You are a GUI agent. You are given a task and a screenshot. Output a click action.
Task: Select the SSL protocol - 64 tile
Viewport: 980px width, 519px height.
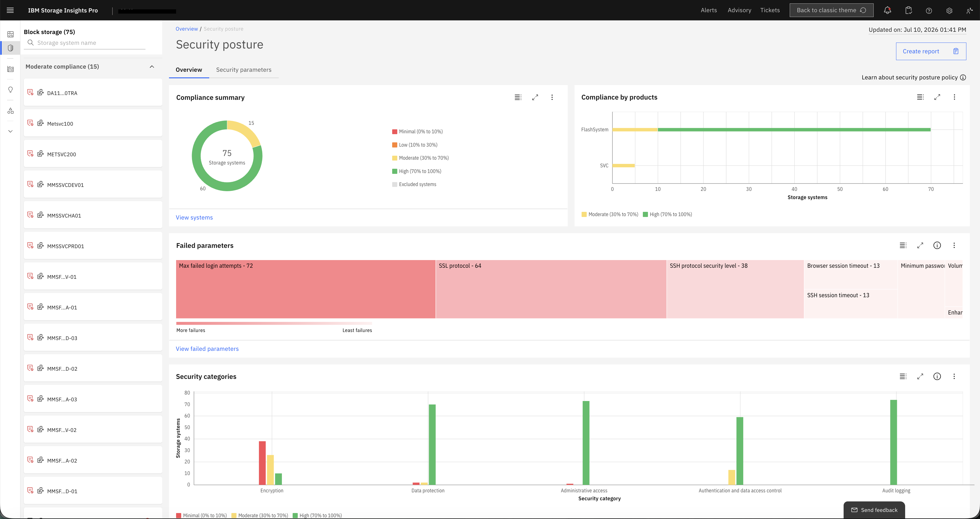point(551,289)
